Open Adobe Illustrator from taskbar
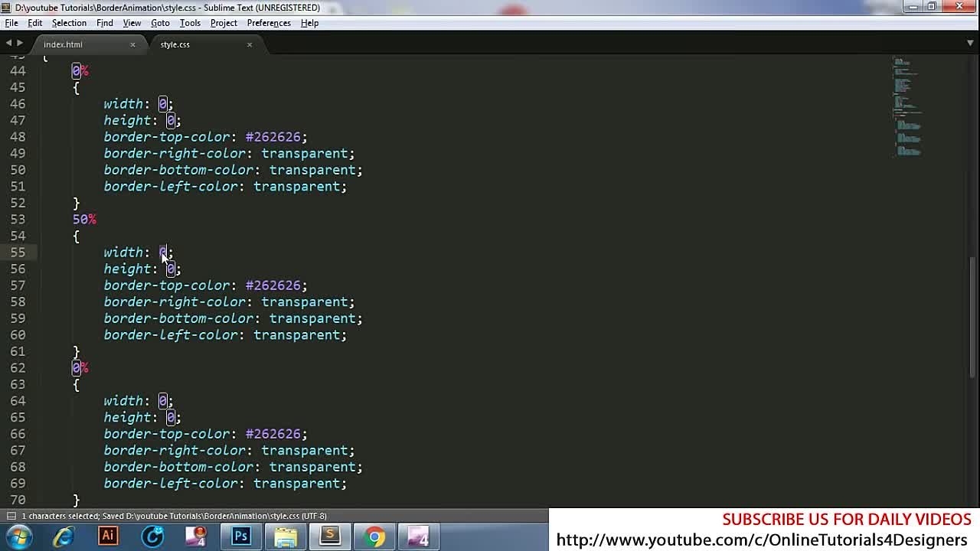The height and width of the screenshot is (551, 980). click(108, 536)
